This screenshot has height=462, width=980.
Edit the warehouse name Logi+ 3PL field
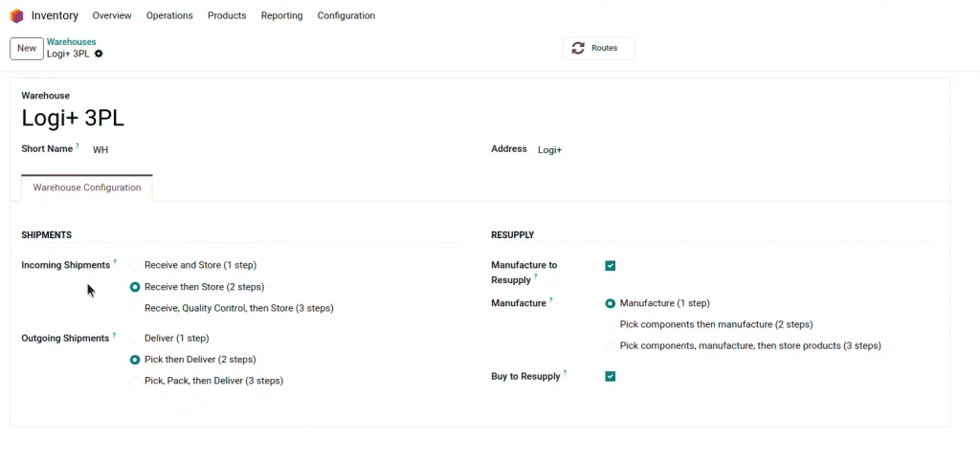(x=73, y=118)
